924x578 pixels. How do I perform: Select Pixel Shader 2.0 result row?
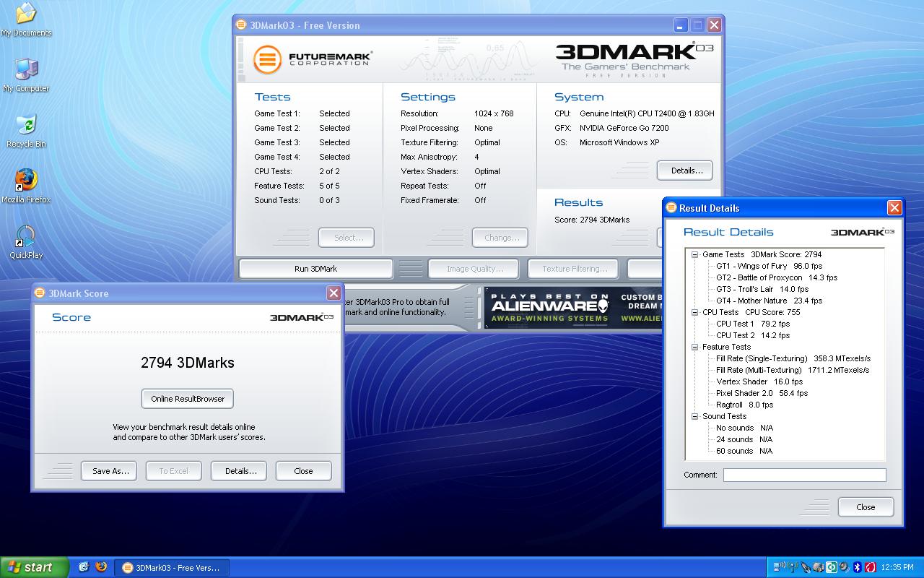pos(762,393)
